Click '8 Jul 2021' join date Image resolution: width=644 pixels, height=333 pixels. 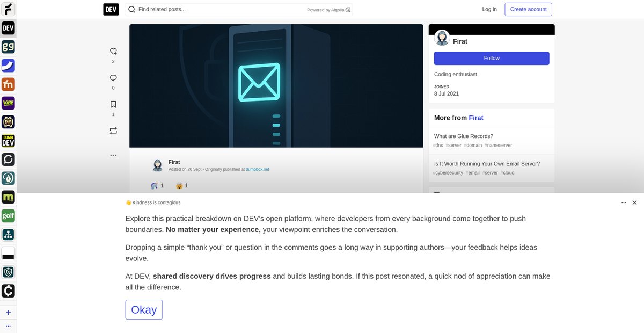tap(447, 93)
